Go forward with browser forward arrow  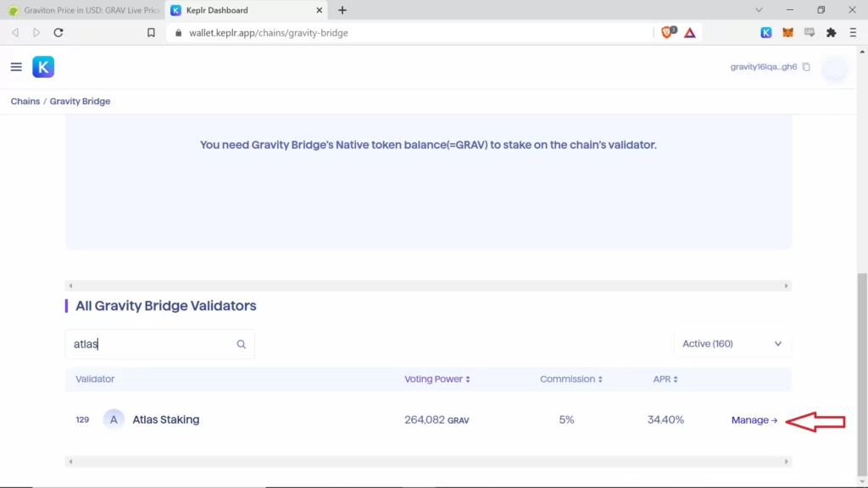pos(36,33)
